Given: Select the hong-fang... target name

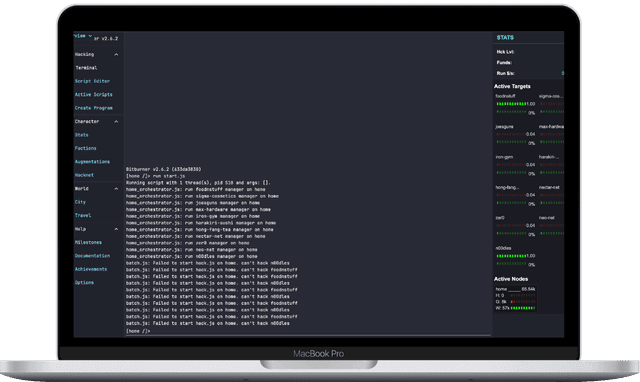Looking at the screenshot, I should click(507, 188).
